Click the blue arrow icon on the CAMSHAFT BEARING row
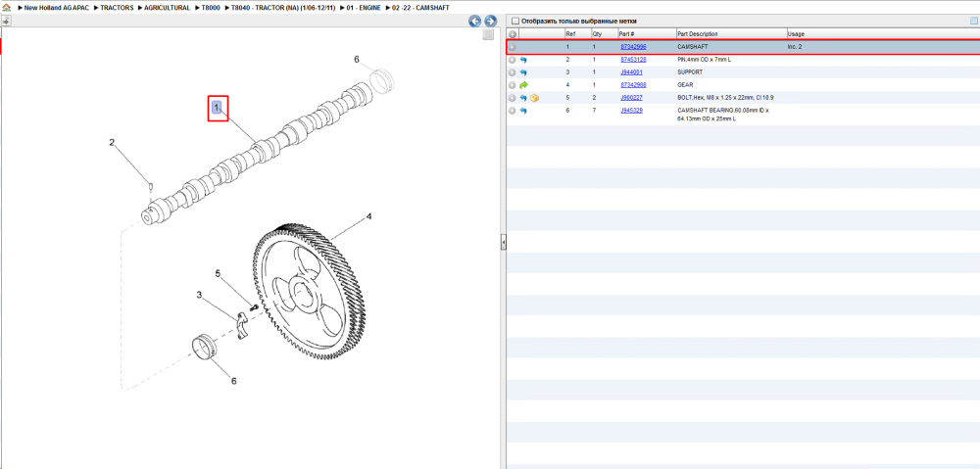 point(523,111)
